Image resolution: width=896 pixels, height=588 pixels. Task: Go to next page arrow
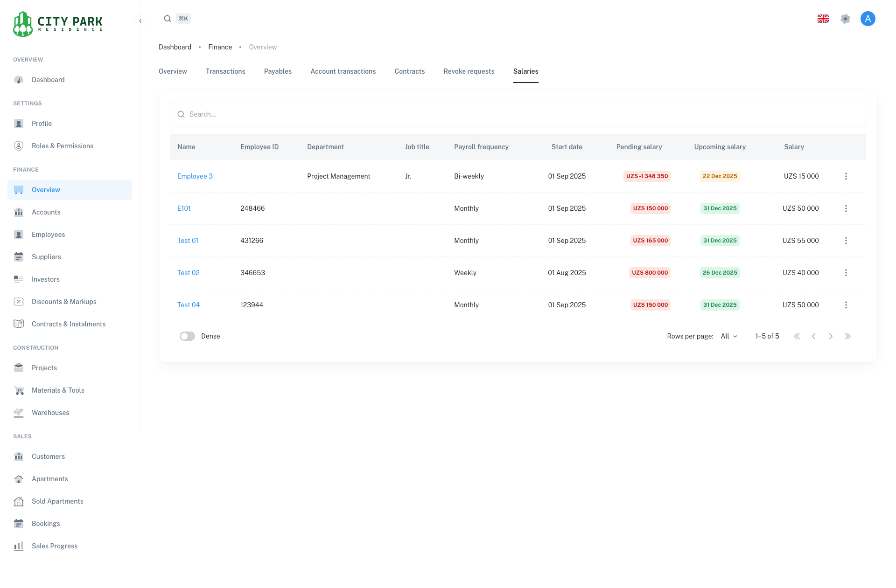pos(831,336)
